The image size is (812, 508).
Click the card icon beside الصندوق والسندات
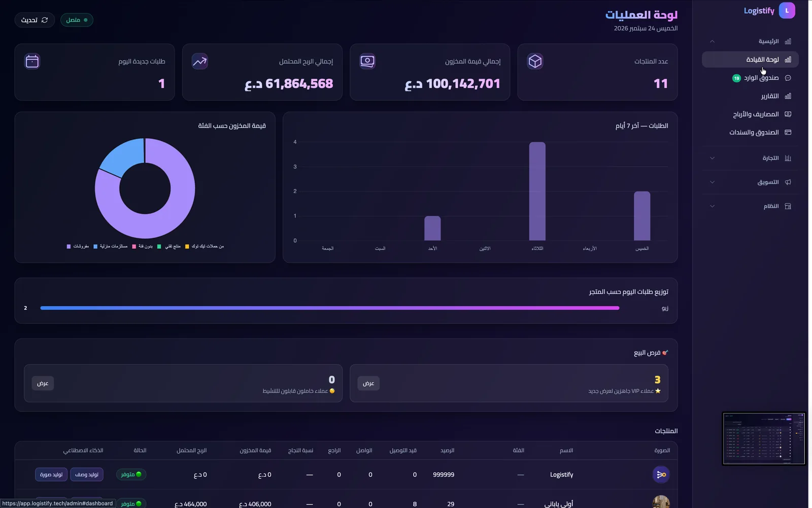point(788,133)
